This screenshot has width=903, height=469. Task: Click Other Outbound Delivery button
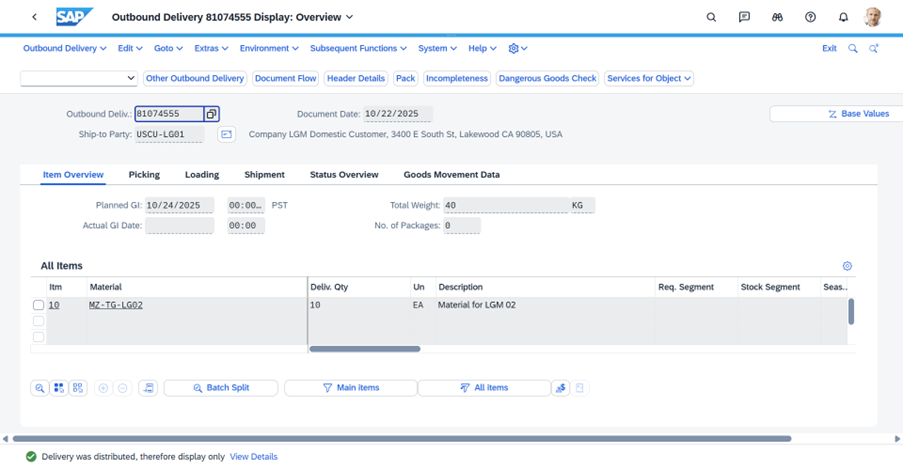tap(195, 78)
